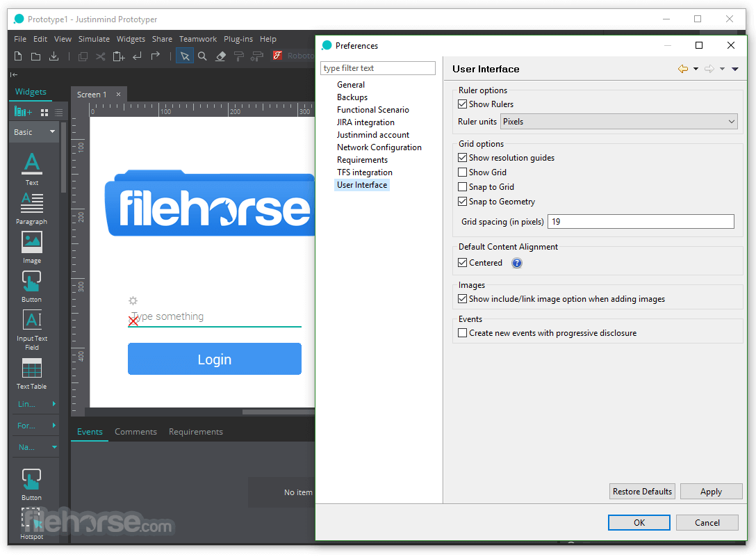This screenshot has height=557, width=756.
Task: Select the Eraser tool in toolbar
Action: point(221,56)
